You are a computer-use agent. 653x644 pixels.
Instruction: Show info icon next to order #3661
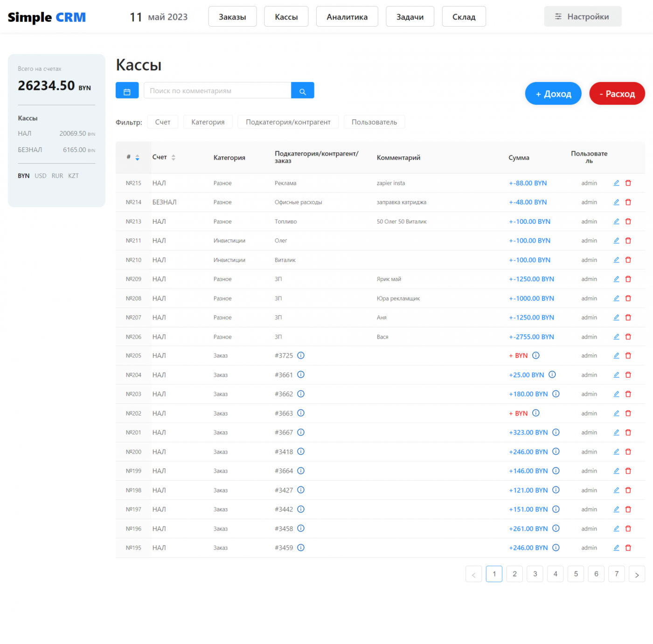tap(301, 374)
